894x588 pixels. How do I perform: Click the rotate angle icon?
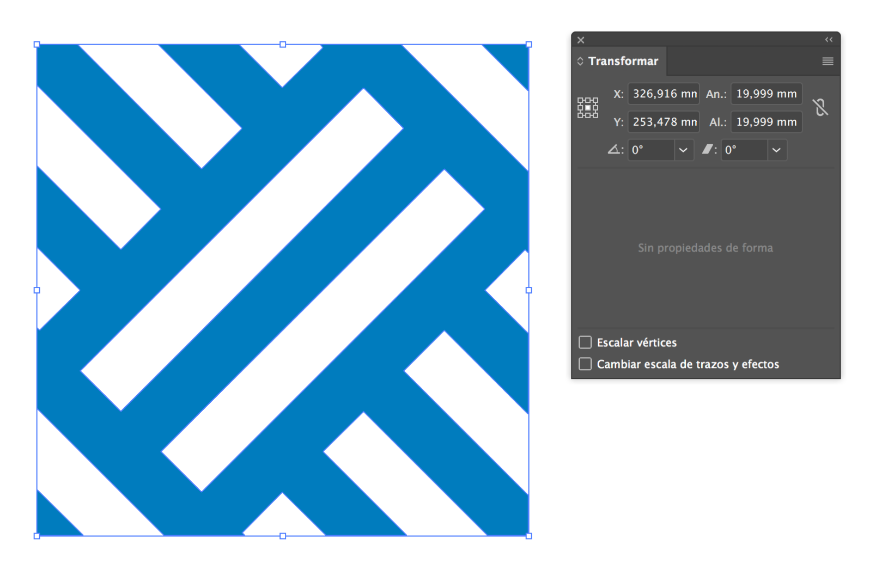[x=614, y=149]
